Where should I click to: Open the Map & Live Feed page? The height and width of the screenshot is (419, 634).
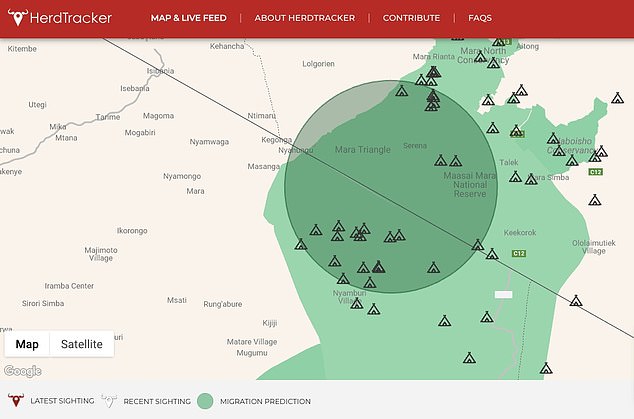pos(188,18)
